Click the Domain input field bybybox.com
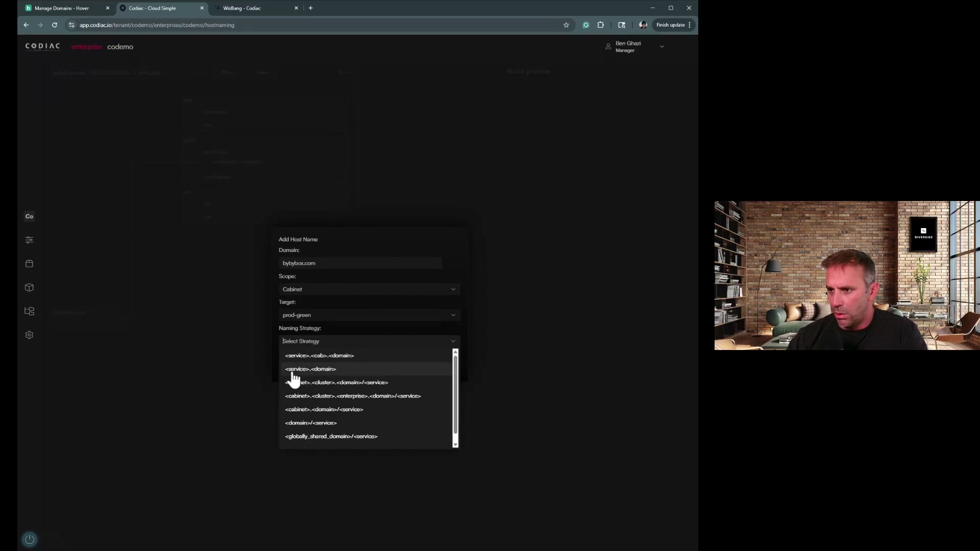 click(x=360, y=263)
